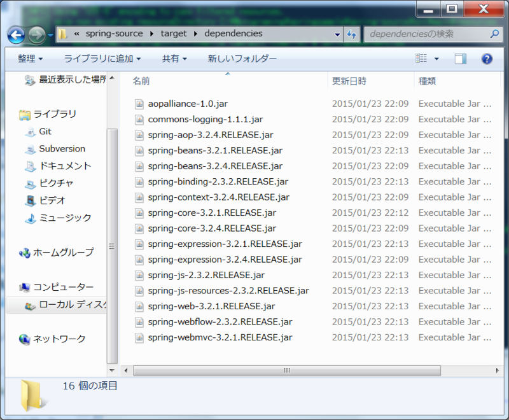This screenshot has height=420, width=509.
Task: Select spring-aop-3.2.4.RELEASE.jar file icon
Action: tap(139, 135)
